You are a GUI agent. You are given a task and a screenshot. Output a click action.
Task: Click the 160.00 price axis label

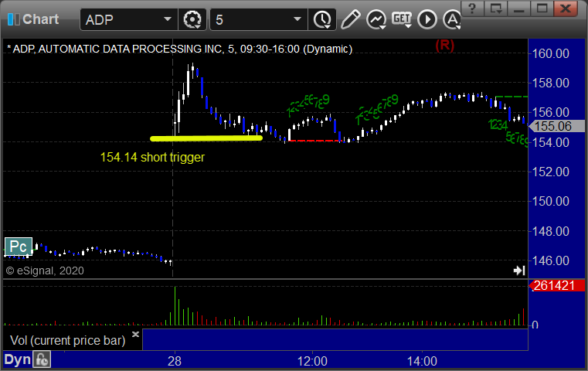[550, 53]
